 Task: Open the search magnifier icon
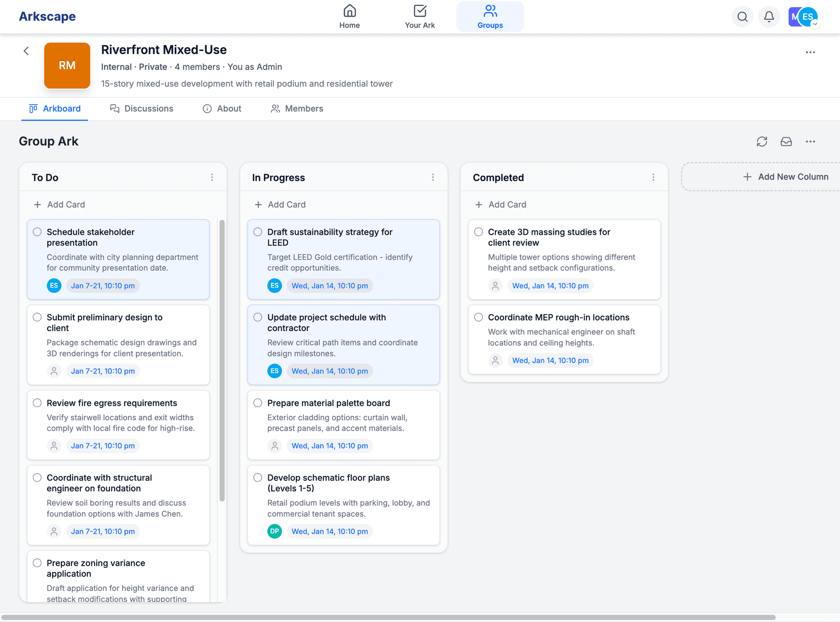click(x=742, y=17)
